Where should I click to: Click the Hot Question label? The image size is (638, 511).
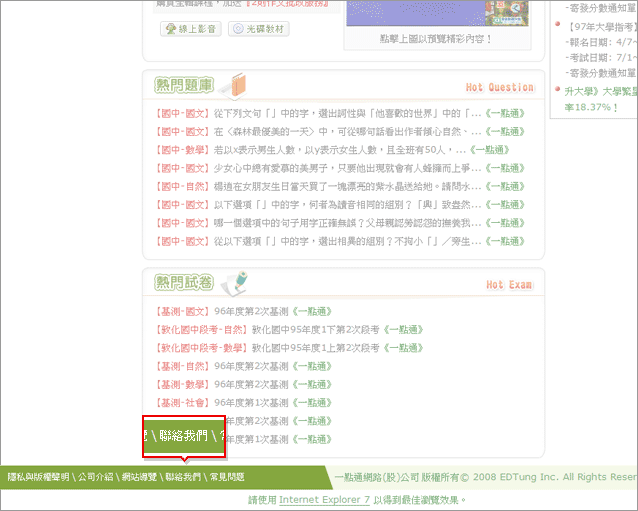(500, 88)
